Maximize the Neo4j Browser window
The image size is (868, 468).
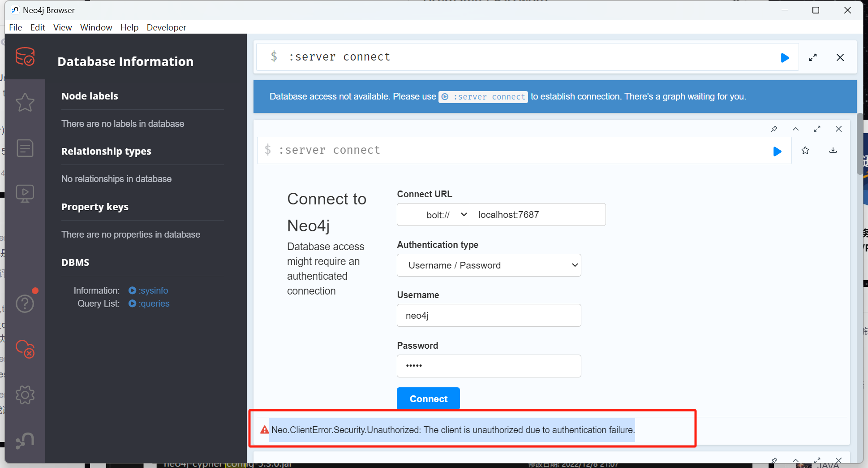click(816, 10)
